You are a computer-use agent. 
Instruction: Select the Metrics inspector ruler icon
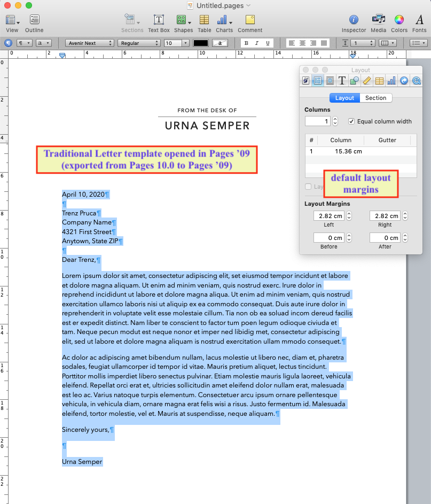(x=367, y=81)
